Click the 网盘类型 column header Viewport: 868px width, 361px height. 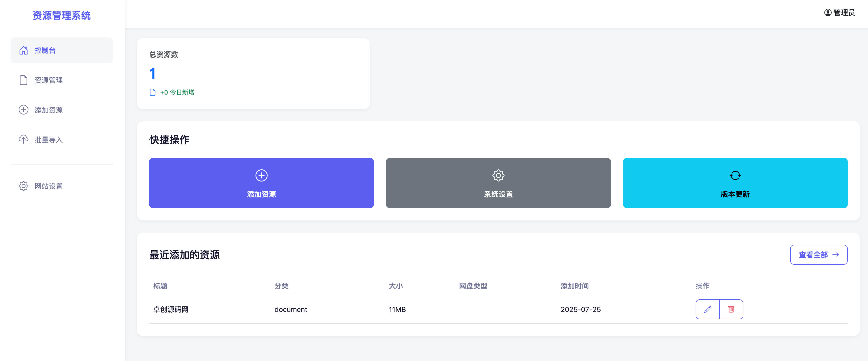tap(473, 286)
